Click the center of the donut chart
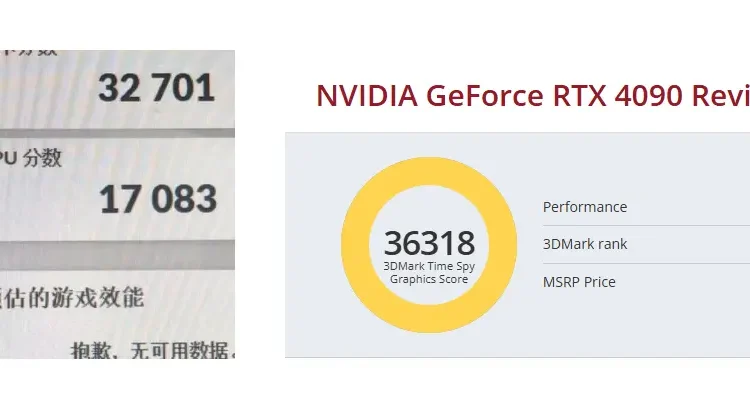 429,245
